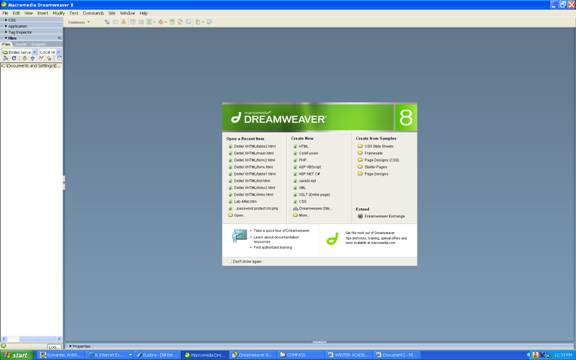Click the Insert Div Tag icon

141,22
